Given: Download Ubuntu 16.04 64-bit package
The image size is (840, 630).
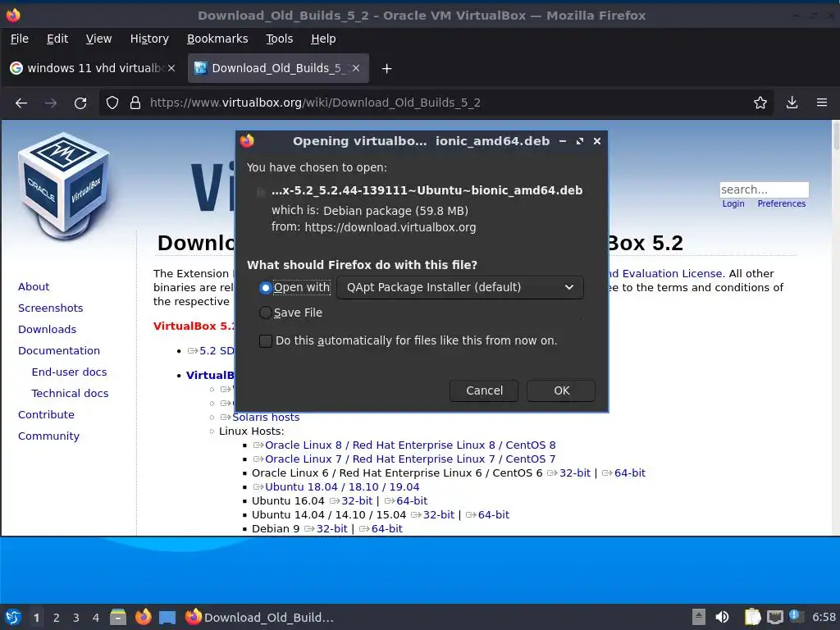Looking at the screenshot, I should 412,501.
